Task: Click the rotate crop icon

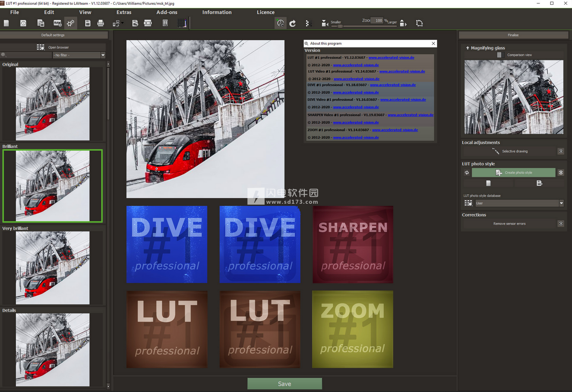Action: [419, 23]
